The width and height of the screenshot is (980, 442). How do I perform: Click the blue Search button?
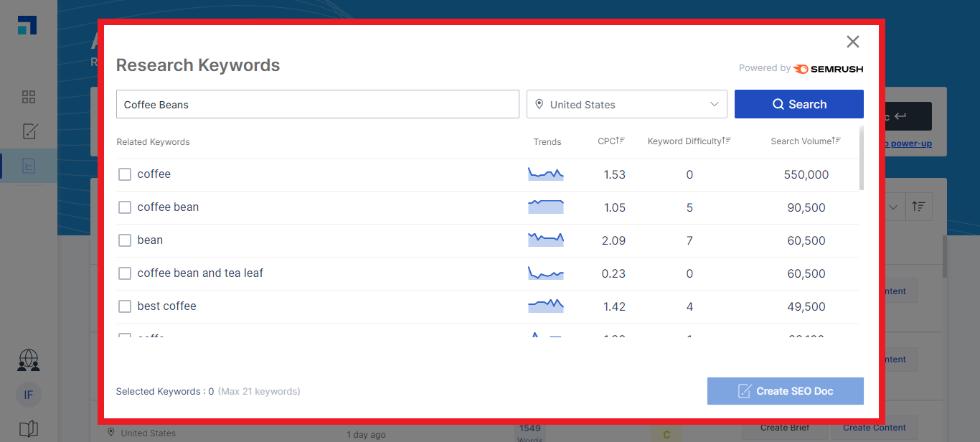coord(798,104)
